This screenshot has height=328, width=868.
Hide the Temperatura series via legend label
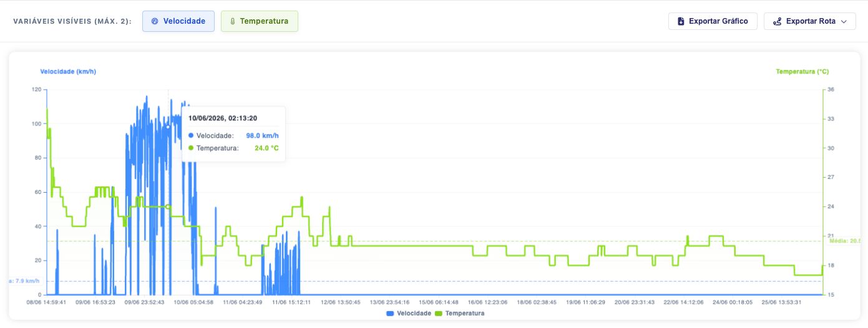pos(464,313)
